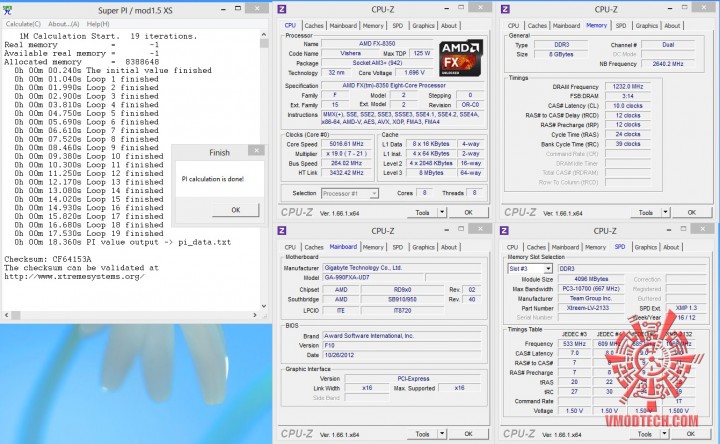Image resolution: width=720 pixels, height=444 pixels.
Task: Switch to Mainboard tab in the bottom-right CPU-Z SPD window
Action: pos(565,247)
